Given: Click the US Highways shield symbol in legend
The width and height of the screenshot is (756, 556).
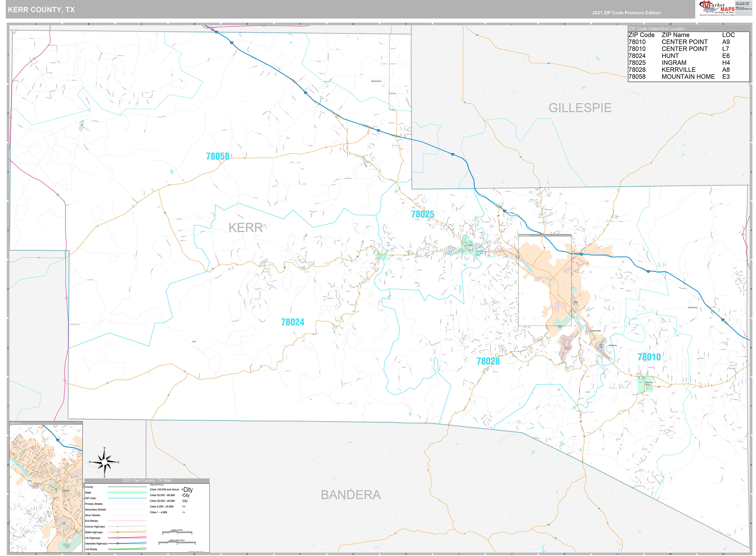Looking at the screenshot, I should coord(117,538).
